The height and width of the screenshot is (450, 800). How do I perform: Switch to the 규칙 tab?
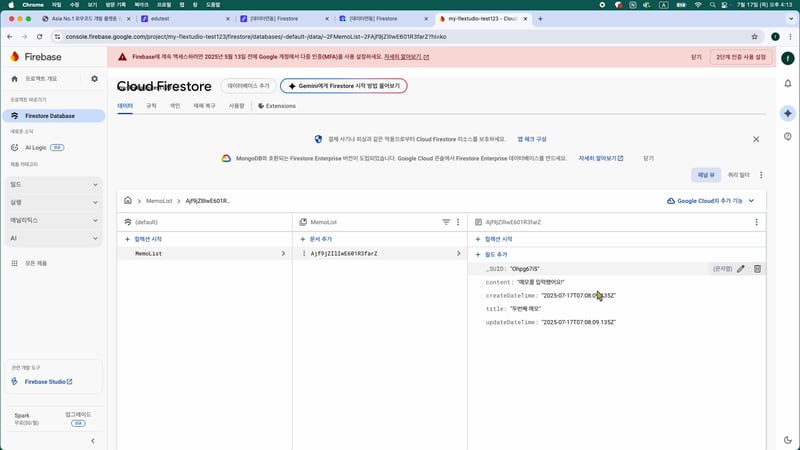click(x=151, y=105)
